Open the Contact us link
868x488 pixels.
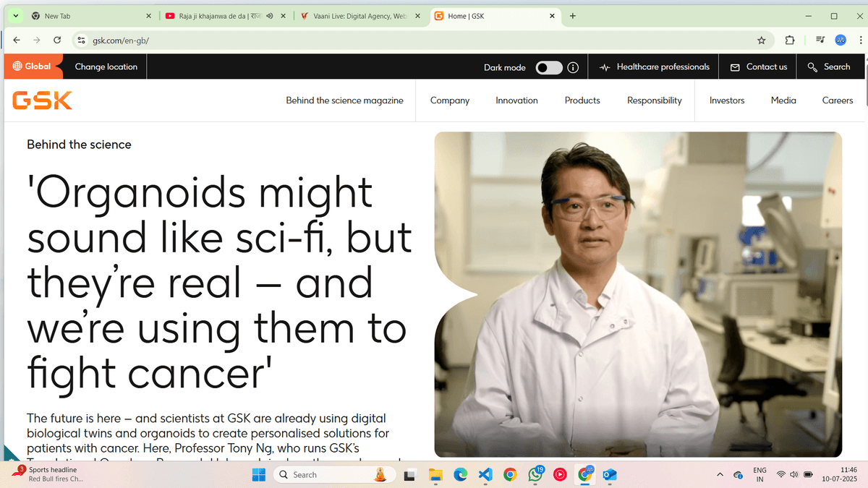pyautogui.click(x=759, y=67)
